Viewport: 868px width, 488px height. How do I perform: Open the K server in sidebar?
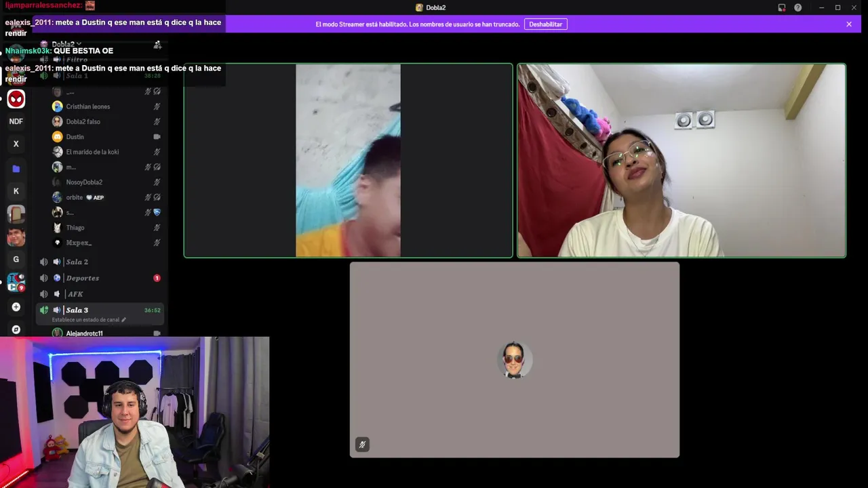tap(16, 191)
